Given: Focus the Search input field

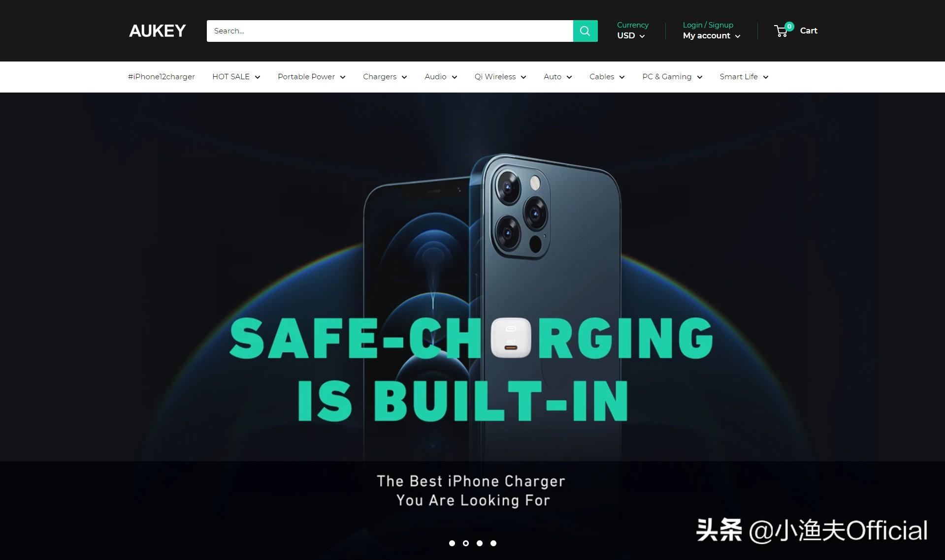Looking at the screenshot, I should (x=390, y=31).
